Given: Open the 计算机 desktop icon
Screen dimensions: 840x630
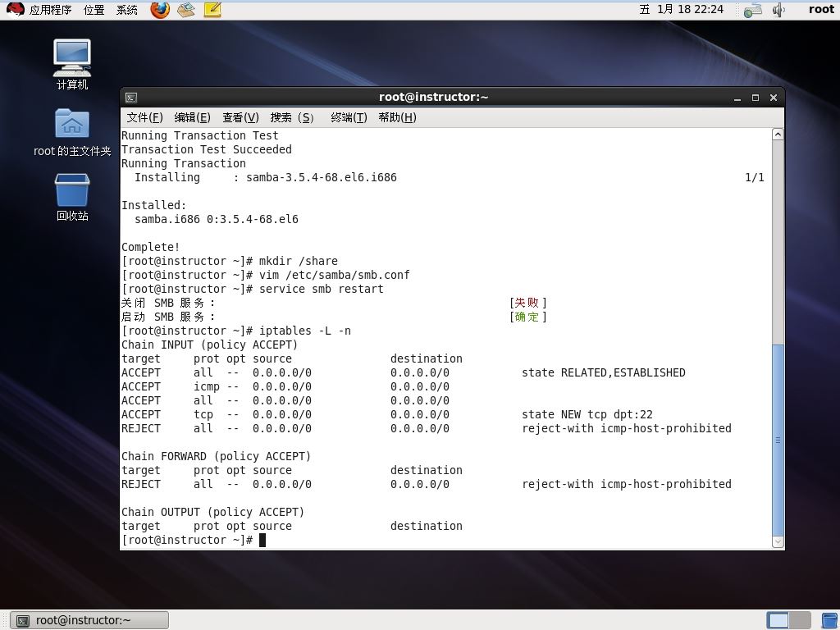Looking at the screenshot, I should pos(72,64).
